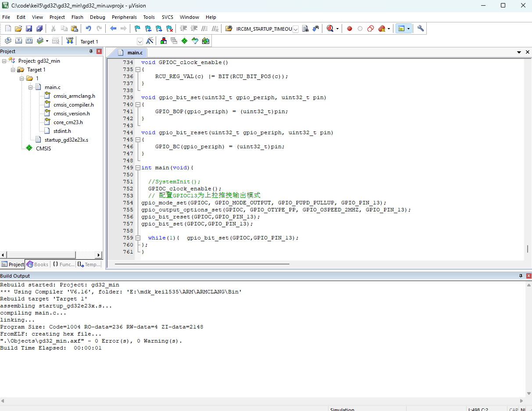Insert a breakpoint with the red dot icon
The image size is (532, 411).
(x=350, y=29)
